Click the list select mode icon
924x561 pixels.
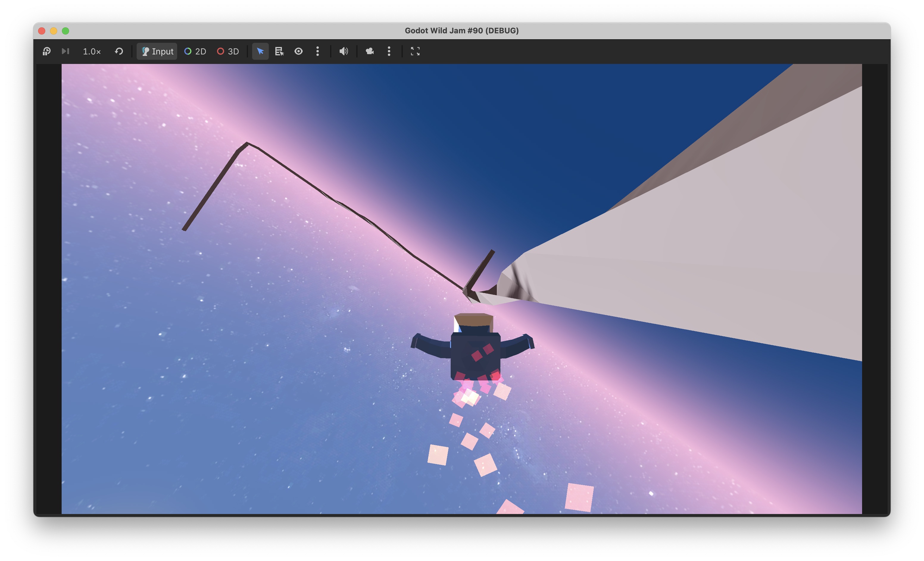pyautogui.click(x=280, y=51)
